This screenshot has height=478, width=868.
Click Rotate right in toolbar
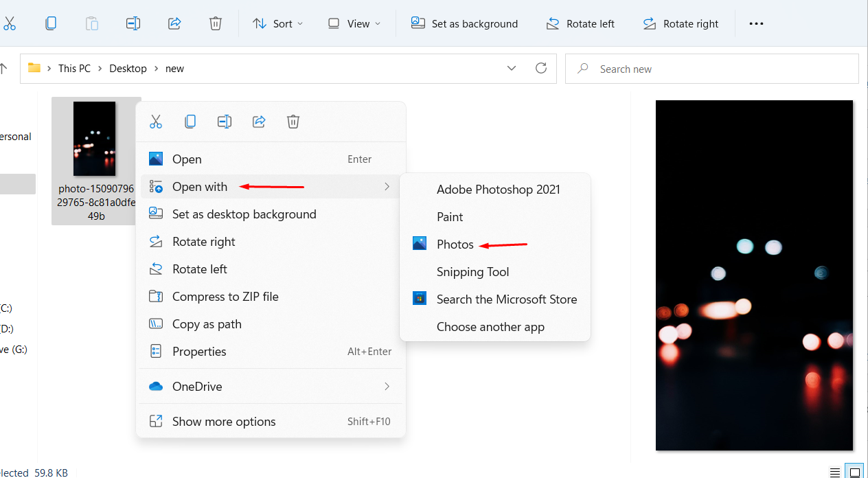[x=681, y=23]
